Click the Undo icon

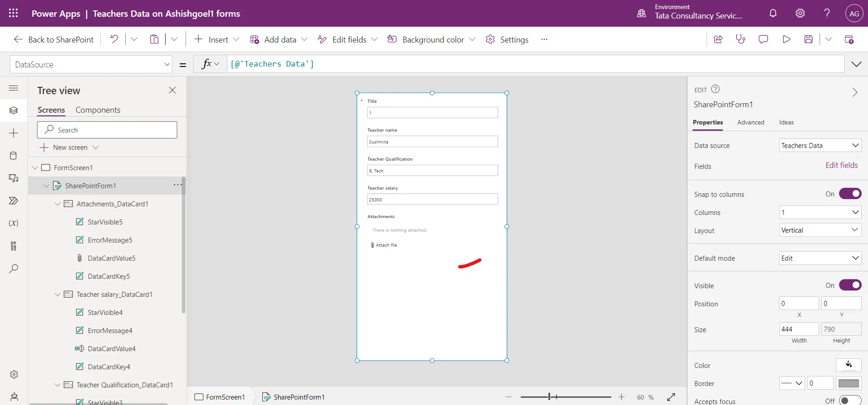(114, 39)
